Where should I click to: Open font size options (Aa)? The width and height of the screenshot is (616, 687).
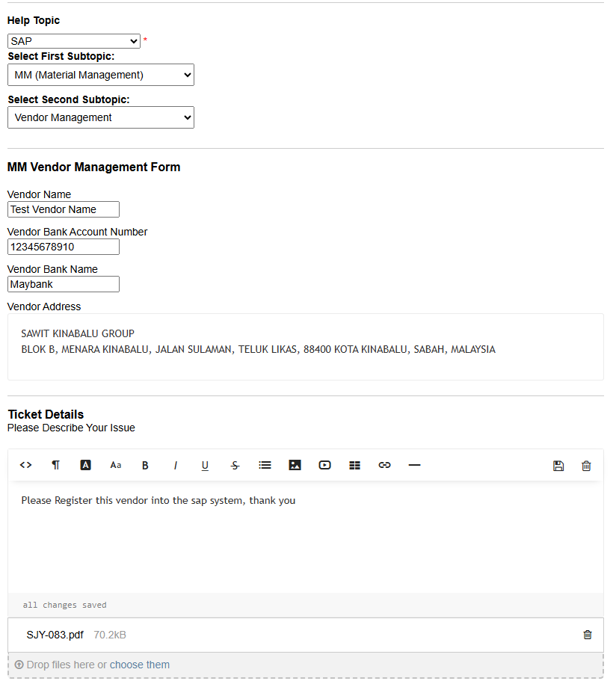click(x=116, y=465)
